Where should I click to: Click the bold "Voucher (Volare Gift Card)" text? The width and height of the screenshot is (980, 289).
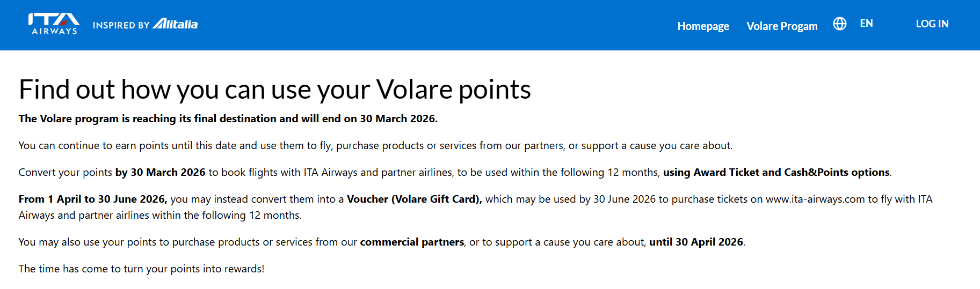click(x=414, y=199)
